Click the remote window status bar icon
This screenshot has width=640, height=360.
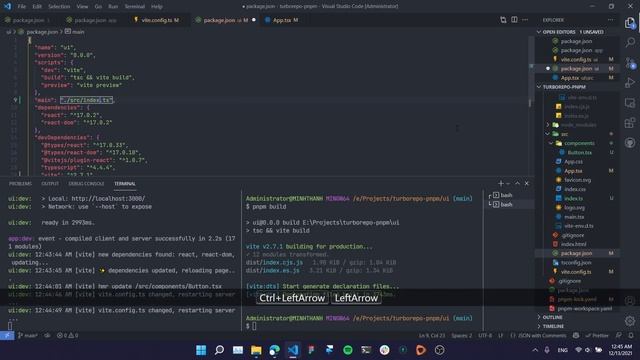7,336
